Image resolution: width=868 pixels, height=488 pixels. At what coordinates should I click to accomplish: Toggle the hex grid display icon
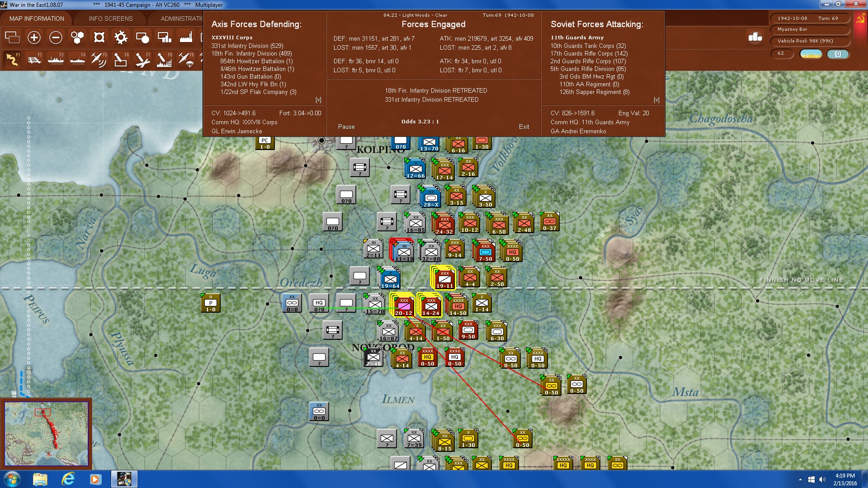click(77, 38)
